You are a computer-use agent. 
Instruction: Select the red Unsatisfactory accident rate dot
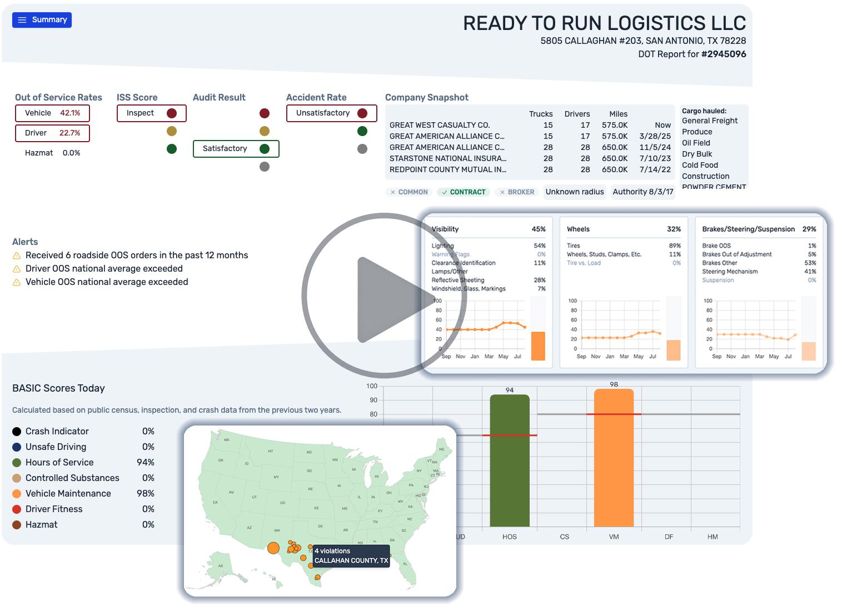tap(362, 113)
